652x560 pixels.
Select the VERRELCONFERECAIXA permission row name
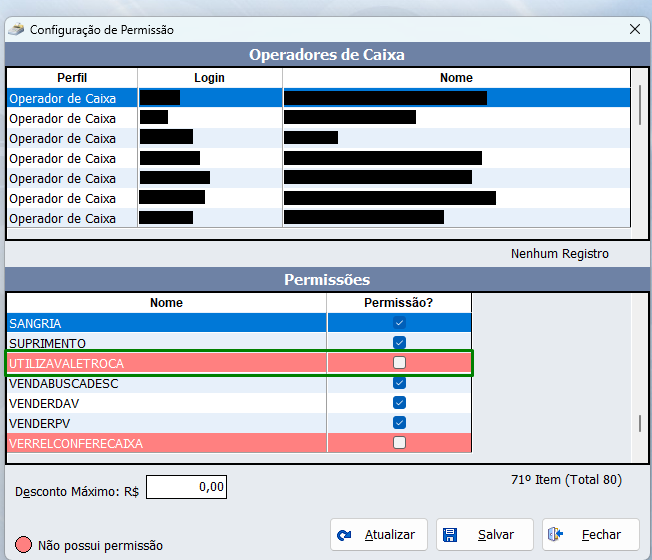(76, 443)
